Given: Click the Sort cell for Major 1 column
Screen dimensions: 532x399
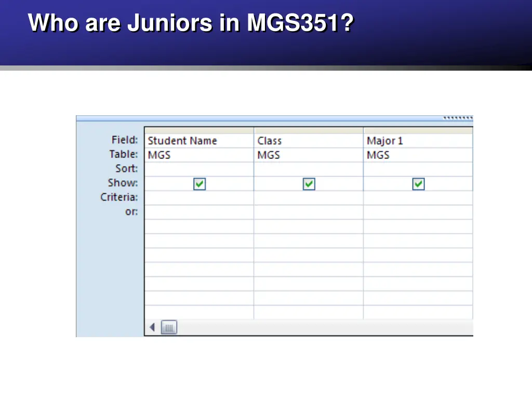Looking at the screenshot, I should pos(418,169).
